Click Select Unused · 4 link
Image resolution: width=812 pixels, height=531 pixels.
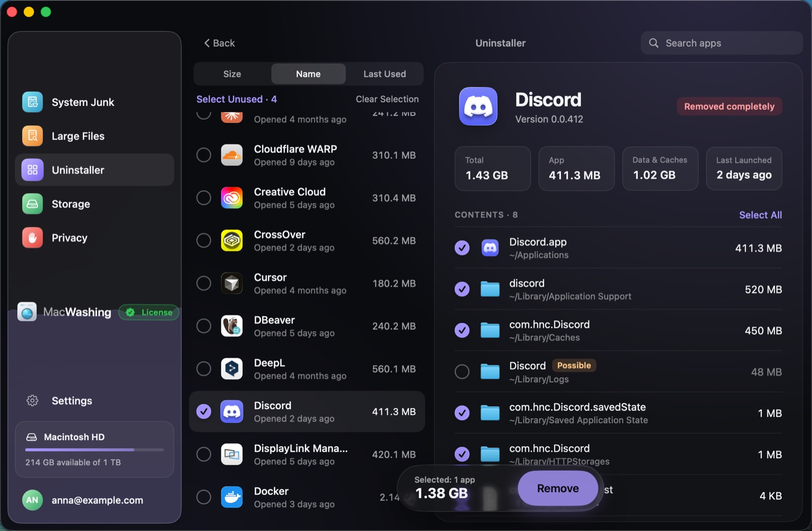click(x=236, y=99)
